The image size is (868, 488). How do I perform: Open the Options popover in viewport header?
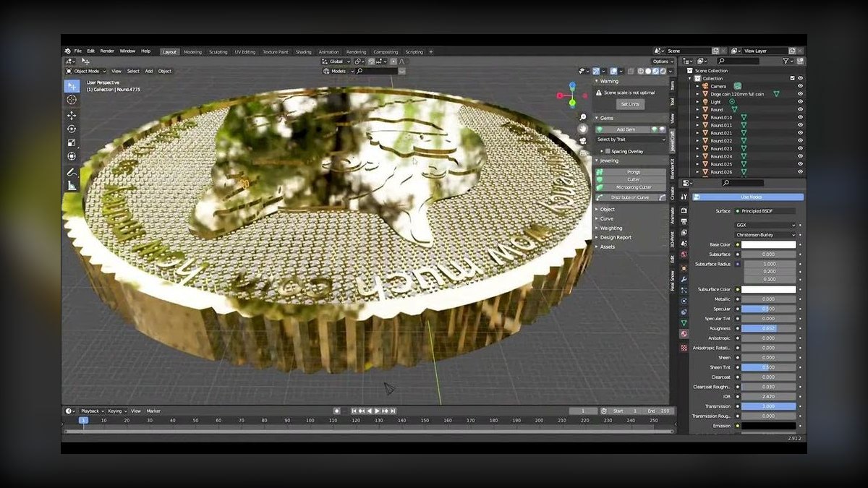tap(662, 61)
